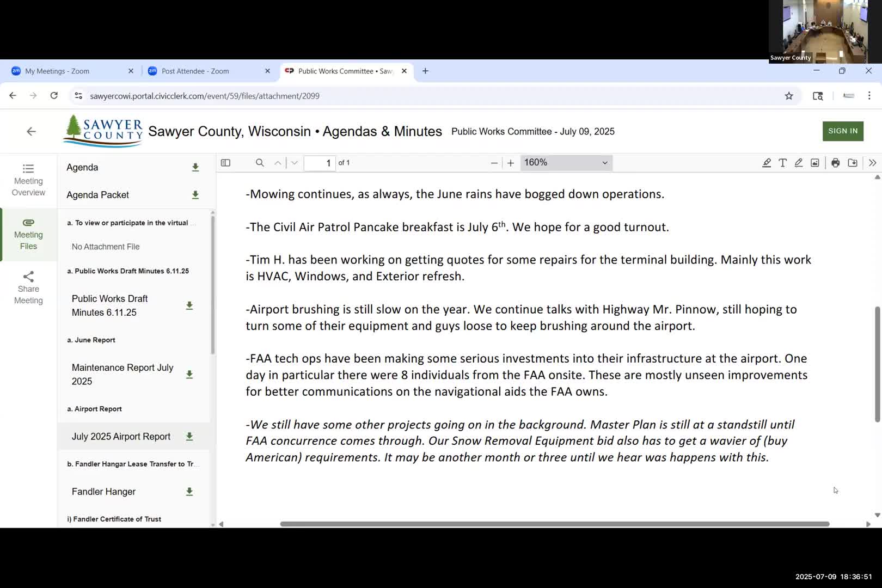Viewport: 882px width, 588px height.
Task: Zoom out with the minus icon
Action: tap(494, 163)
